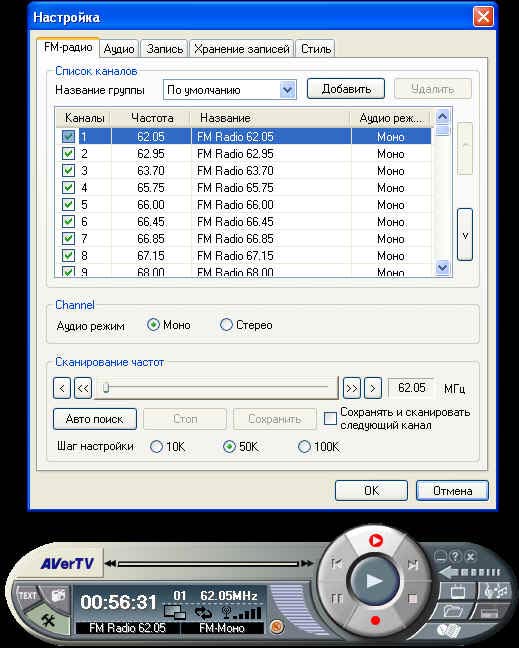Screen dimensions: 519x648
Task: Pause playback in the AVerTV player
Action: click(x=336, y=598)
